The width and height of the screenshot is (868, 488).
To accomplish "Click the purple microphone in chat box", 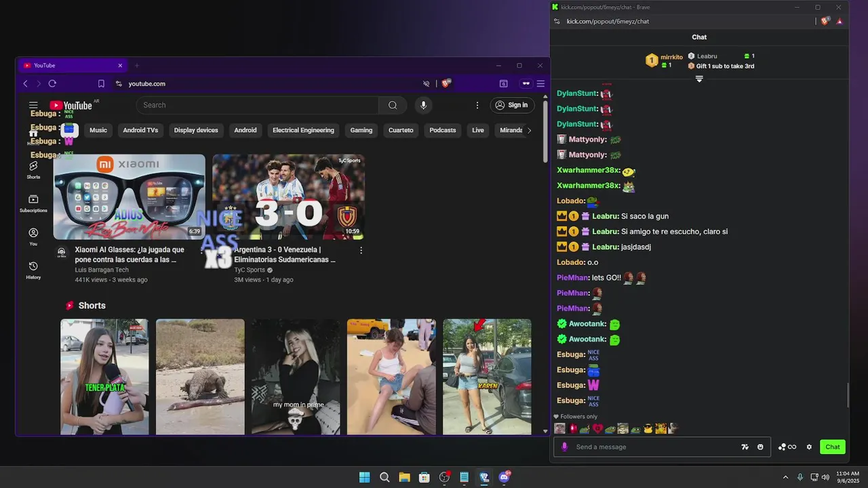I will click(x=564, y=447).
